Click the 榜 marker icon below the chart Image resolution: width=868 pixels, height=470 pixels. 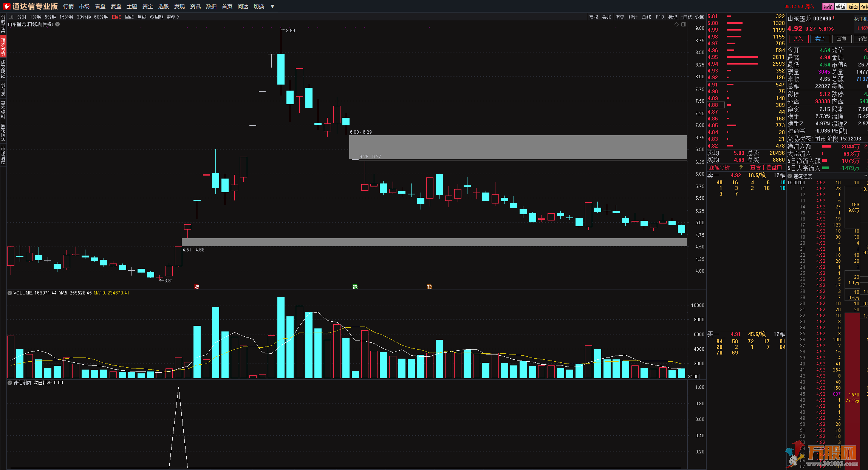[429, 287]
